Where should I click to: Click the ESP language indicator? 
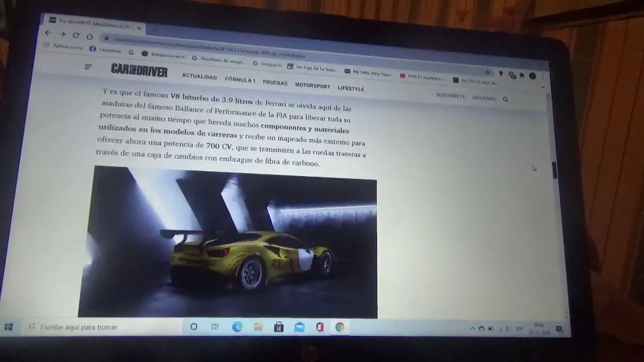(520, 329)
